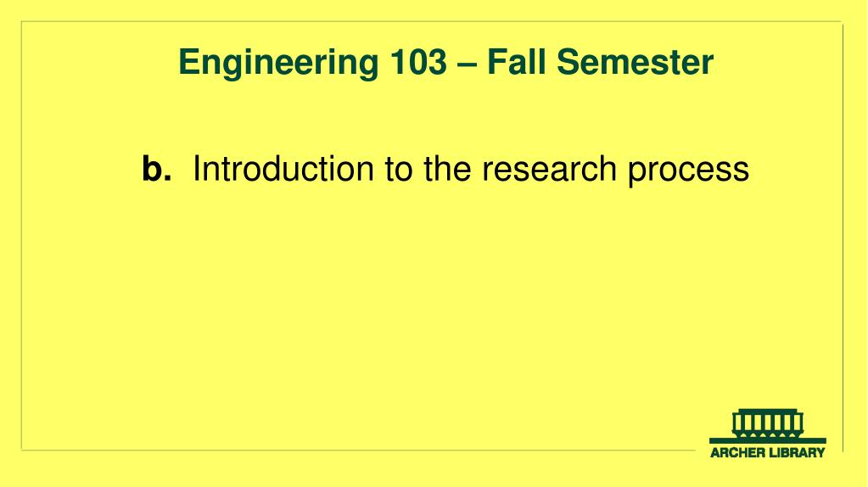Viewport: 868px width, 487px height.
Task: Click the word "Fall" in the title
Action: (517, 62)
